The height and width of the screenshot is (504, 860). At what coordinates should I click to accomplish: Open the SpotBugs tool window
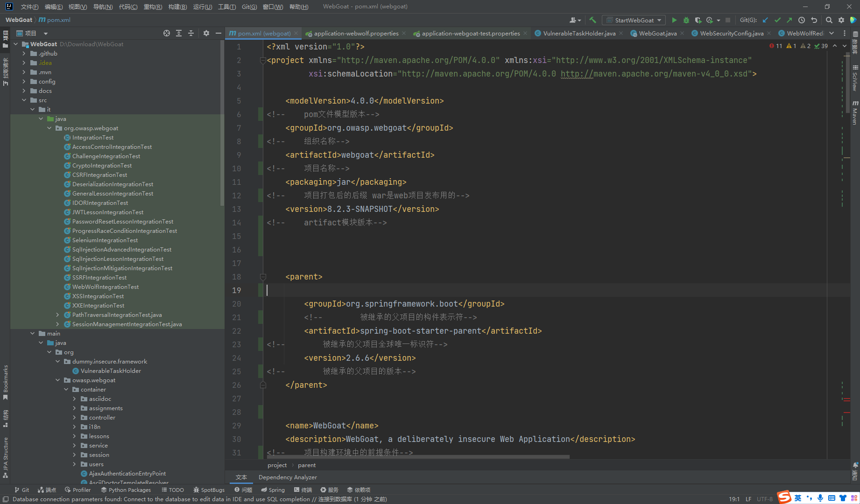click(209, 490)
